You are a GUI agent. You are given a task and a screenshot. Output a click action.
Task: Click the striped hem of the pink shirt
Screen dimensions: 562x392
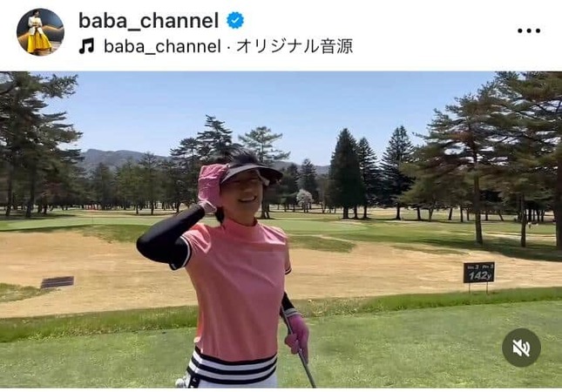[233, 366]
